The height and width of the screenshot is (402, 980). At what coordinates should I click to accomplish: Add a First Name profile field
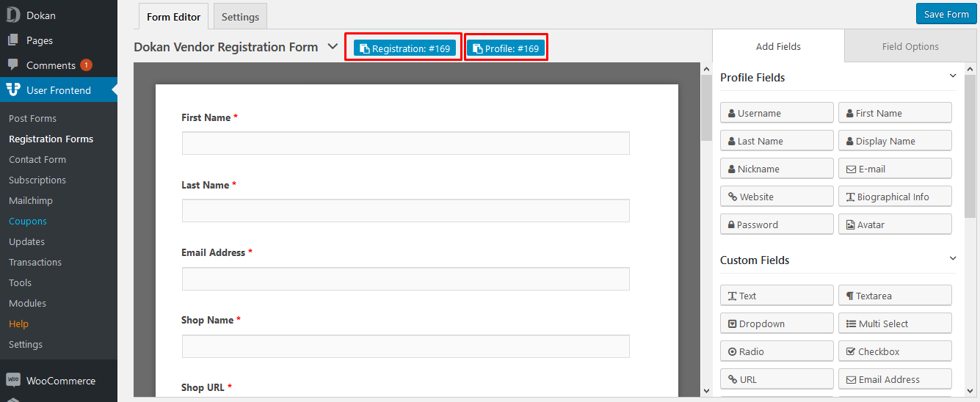pyautogui.click(x=895, y=113)
